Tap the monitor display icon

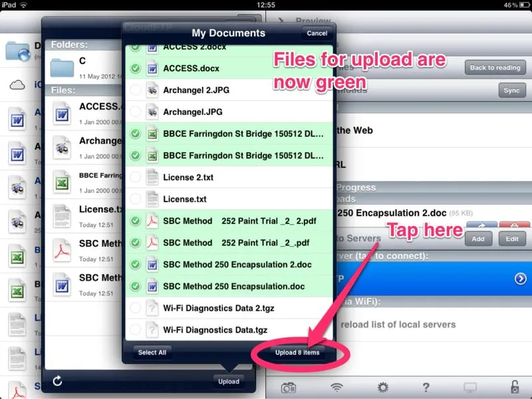click(x=470, y=387)
